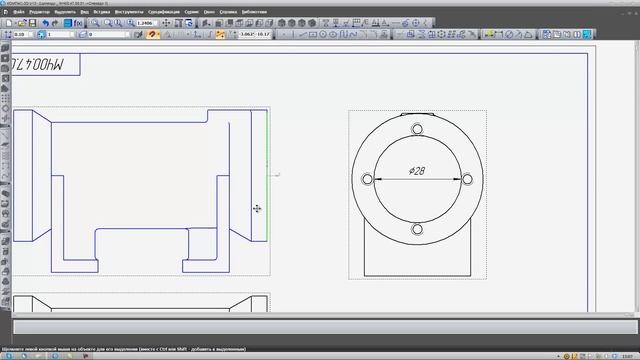Open the Библиотеки menu
The height and width of the screenshot is (360, 640).
(254, 12)
